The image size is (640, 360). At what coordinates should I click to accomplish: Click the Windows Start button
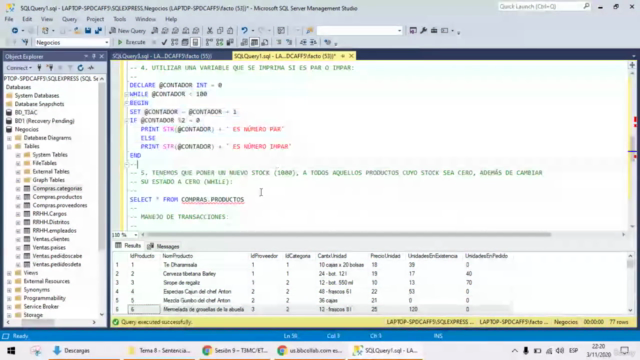pos(11,351)
